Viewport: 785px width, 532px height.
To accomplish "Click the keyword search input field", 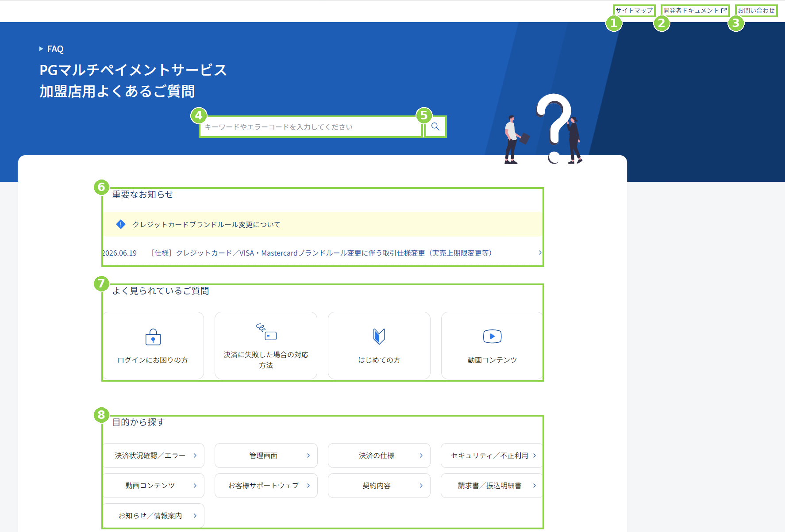I will click(x=311, y=127).
